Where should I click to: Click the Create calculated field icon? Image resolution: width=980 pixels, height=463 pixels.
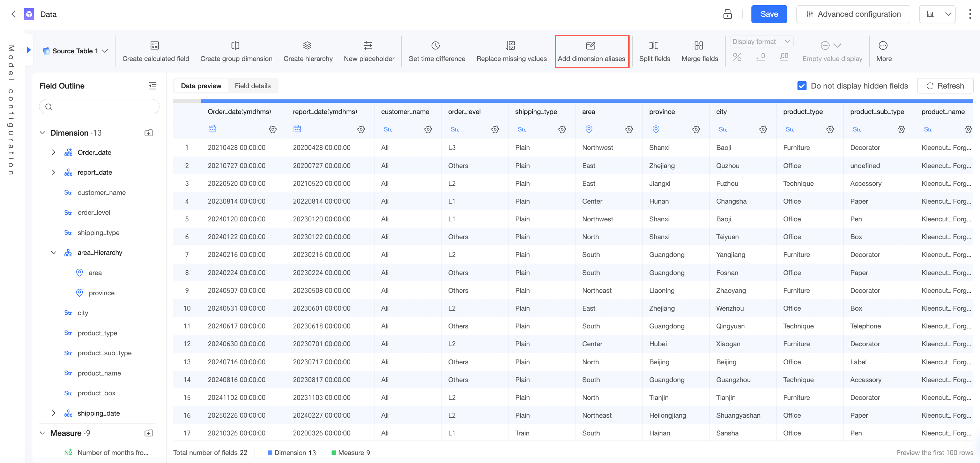[x=155, y=46]
